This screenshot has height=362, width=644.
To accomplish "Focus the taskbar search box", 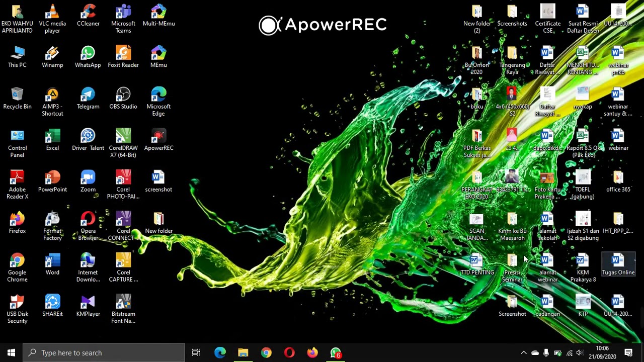I will coord(104,352).
